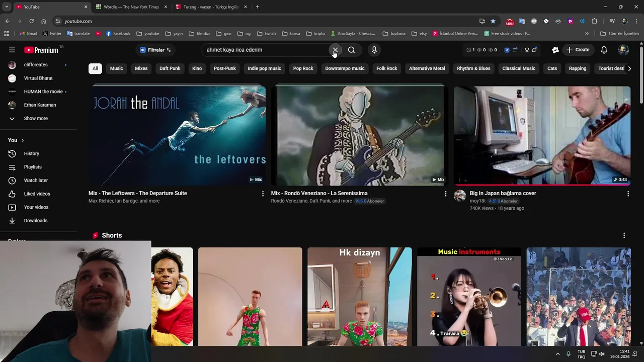Open Big In Japan bağlama cover thumbnail

(x=542, y=136)
